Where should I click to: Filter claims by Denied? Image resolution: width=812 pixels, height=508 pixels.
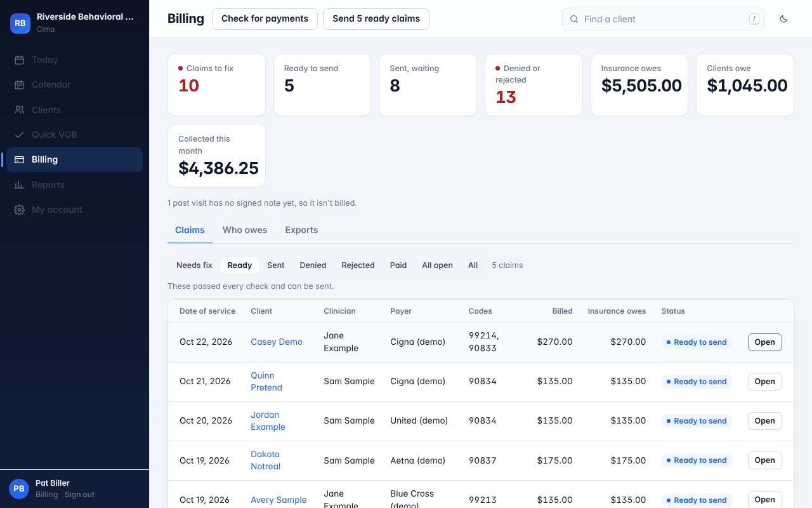coord(313,265)
